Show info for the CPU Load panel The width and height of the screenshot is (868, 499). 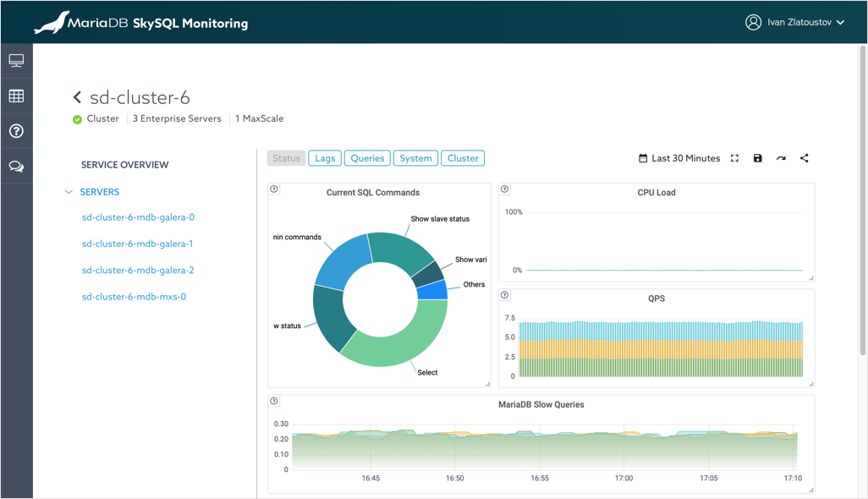pyautogui.click(x=505, y=189)
